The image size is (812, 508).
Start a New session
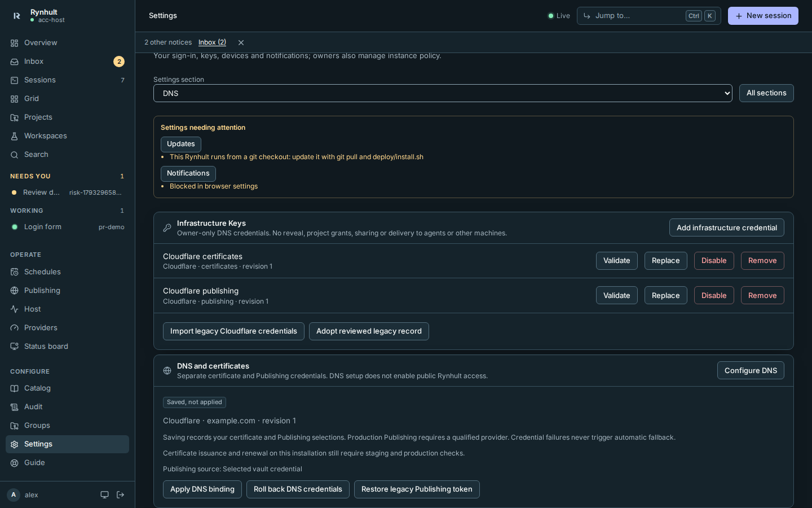(x=763, y=16)
